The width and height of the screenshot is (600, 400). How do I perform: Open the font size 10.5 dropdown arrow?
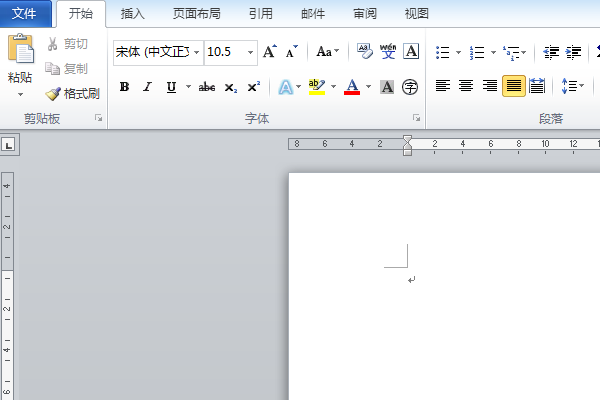pos(250,52)
